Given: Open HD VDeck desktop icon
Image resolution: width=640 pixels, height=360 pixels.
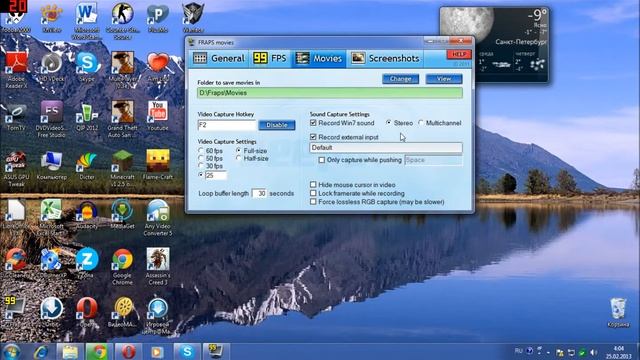Looking at the screenshot, I should click(51, 67).
